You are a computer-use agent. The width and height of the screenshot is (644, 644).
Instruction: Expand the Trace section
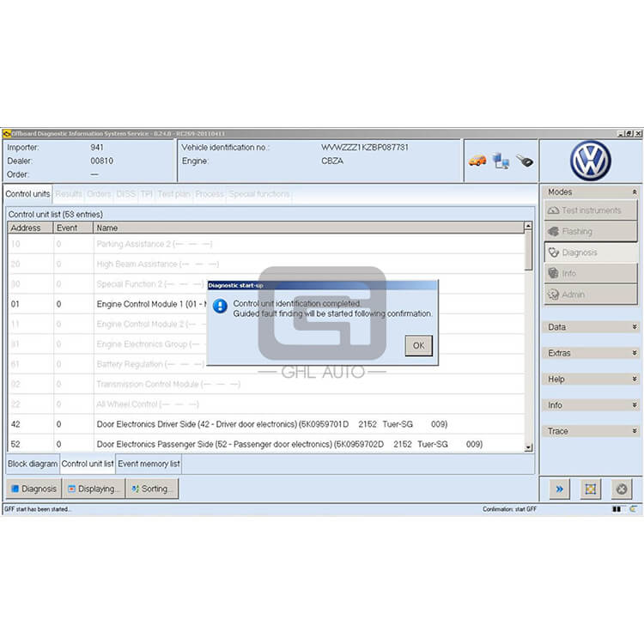[635, 431]
